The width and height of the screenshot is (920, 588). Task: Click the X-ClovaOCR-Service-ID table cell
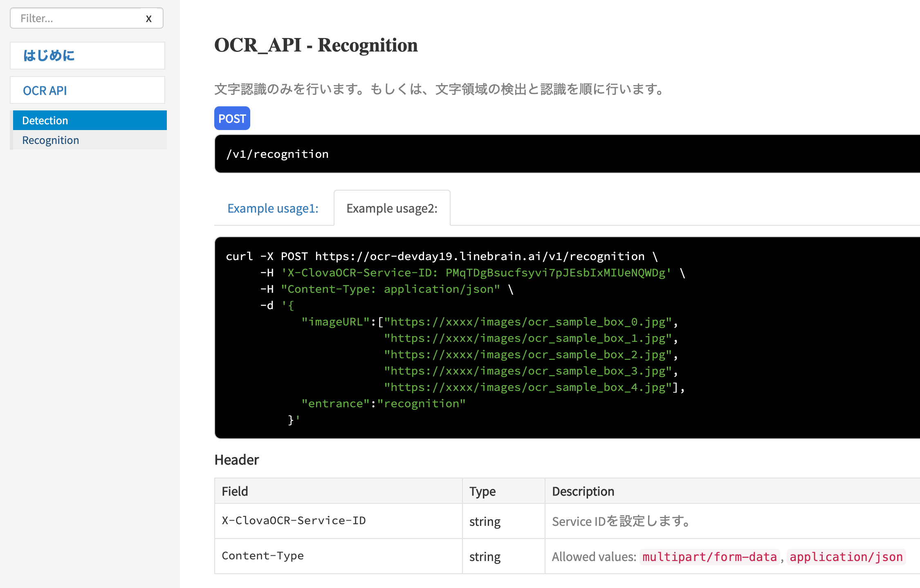(x=338, y=521)
